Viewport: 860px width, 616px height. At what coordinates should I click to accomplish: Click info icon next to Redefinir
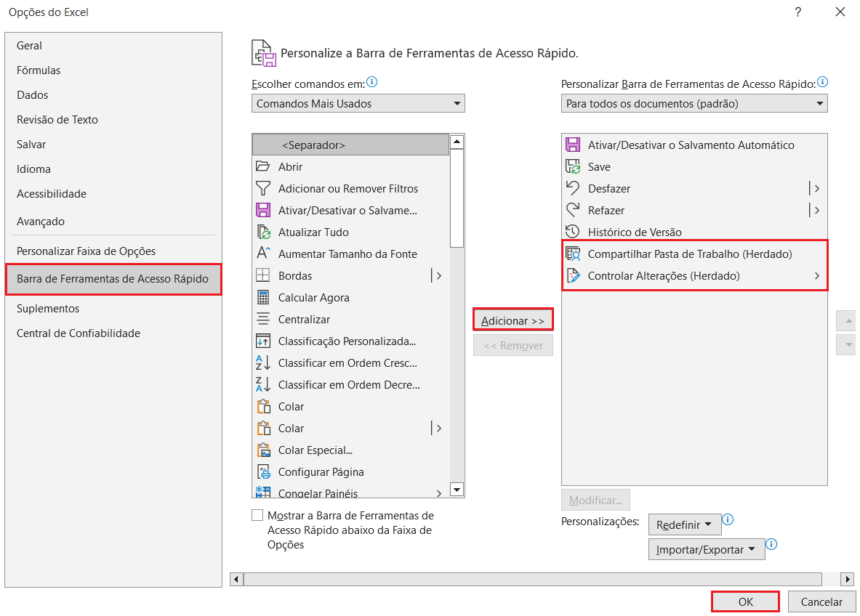click(x=728, y=519)
